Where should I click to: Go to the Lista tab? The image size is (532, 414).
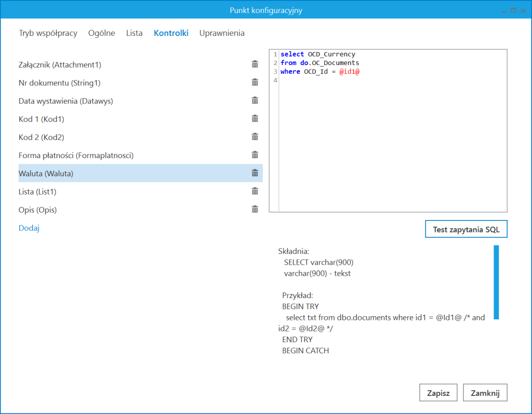pyautogui.click(x=134, y=33)
